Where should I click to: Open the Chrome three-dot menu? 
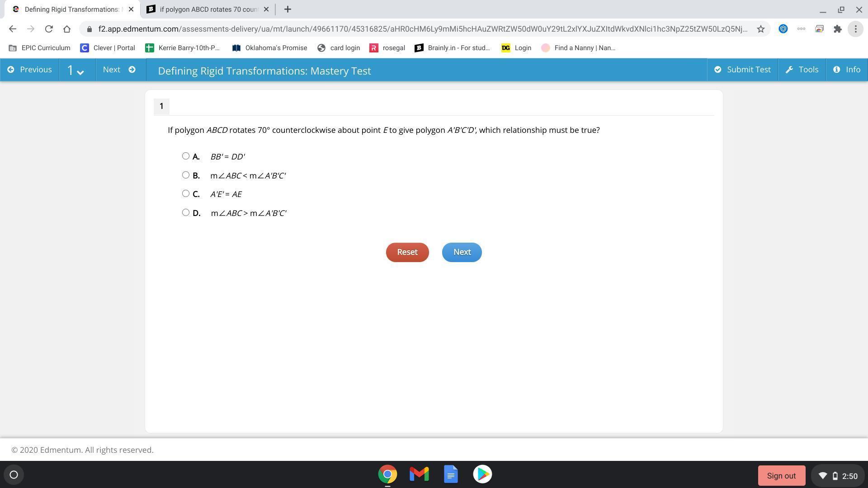point(855,29)
